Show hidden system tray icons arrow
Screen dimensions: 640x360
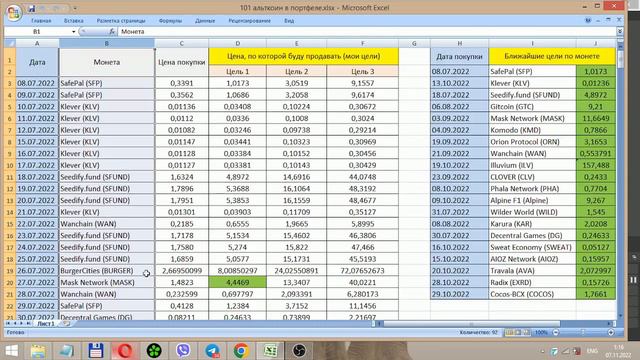542,351
